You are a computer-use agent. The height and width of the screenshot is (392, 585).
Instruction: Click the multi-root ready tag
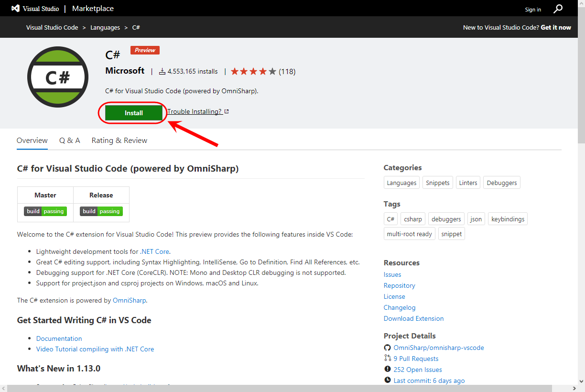[x=410, y=234]
